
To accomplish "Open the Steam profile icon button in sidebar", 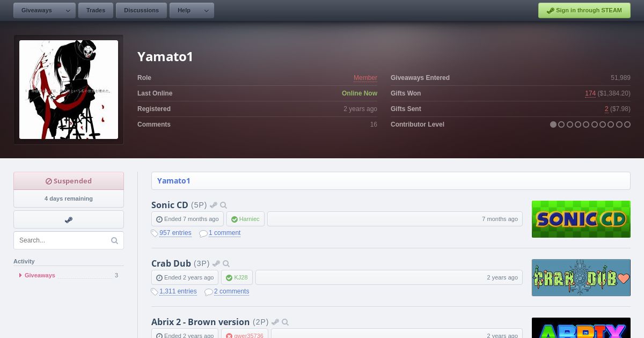I will [69, 219].
